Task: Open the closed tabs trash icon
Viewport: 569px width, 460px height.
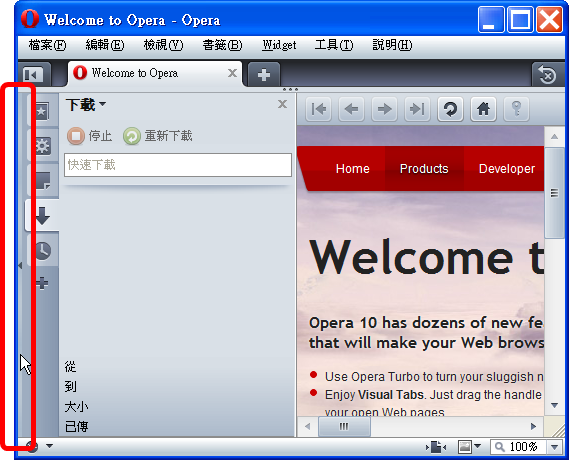Action: click(548, 75)
